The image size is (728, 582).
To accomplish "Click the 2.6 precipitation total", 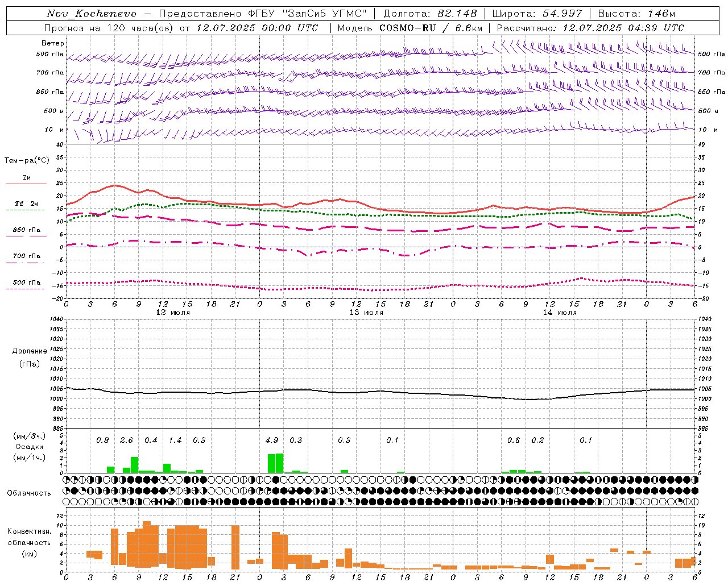I will coord(126,440).
